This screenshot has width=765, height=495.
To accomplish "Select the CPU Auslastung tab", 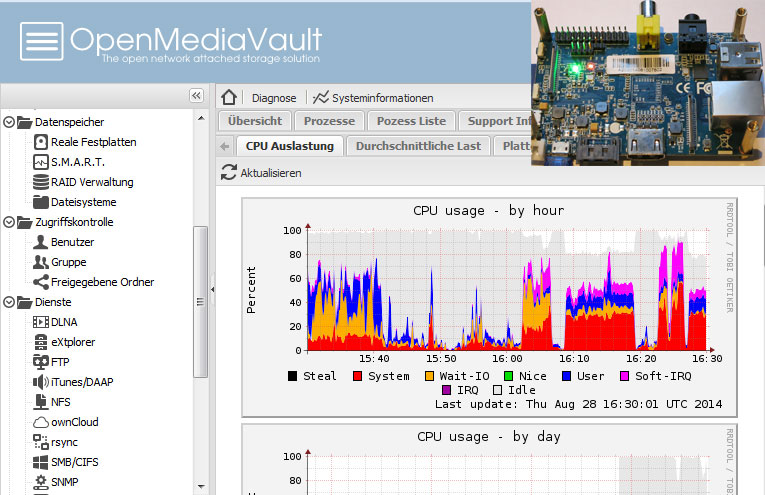I will tap(290, 146).
